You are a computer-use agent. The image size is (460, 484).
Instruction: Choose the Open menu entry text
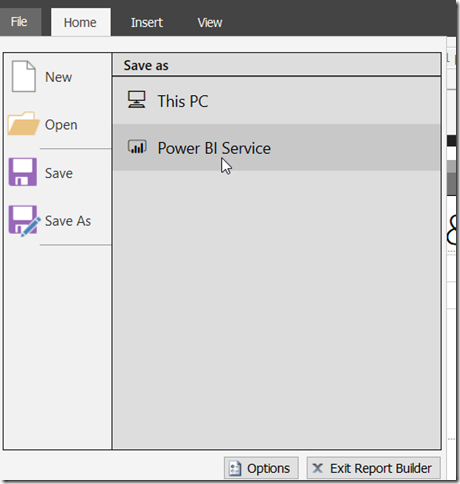pos(61,125)
